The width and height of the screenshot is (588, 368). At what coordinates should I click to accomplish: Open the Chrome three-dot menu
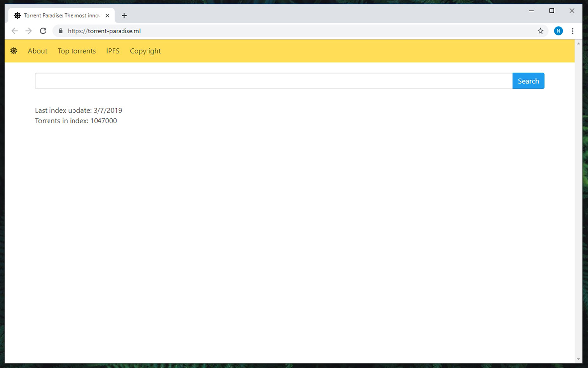[x=573, y=31]
